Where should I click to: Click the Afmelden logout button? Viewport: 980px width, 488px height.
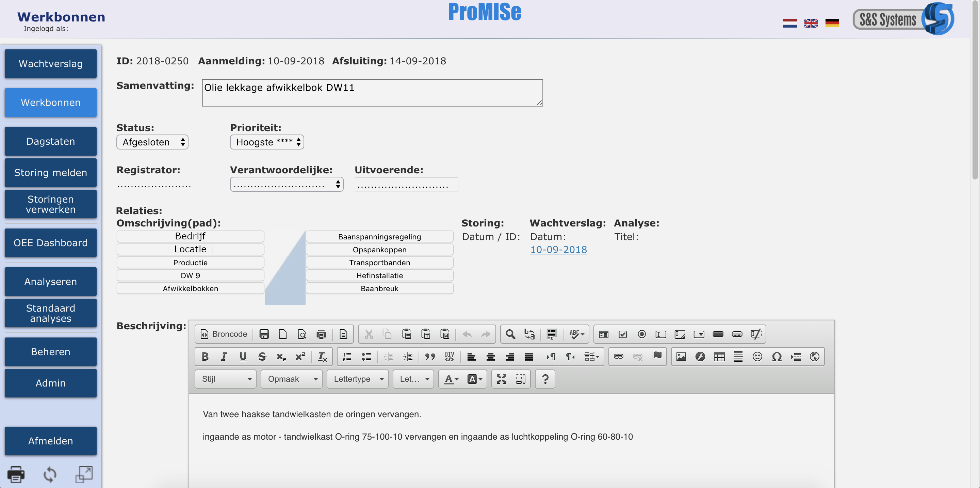click(x=51, y=441)
